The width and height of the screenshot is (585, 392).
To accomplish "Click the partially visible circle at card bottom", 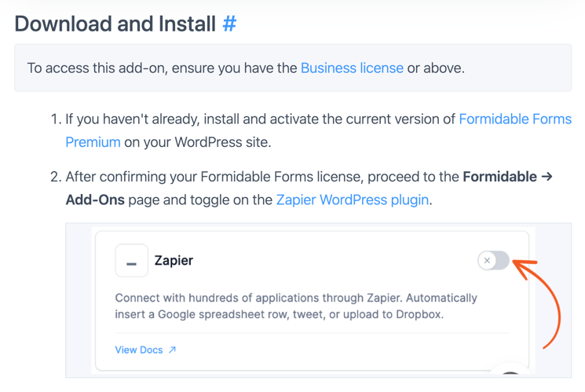I will (510, 369).
